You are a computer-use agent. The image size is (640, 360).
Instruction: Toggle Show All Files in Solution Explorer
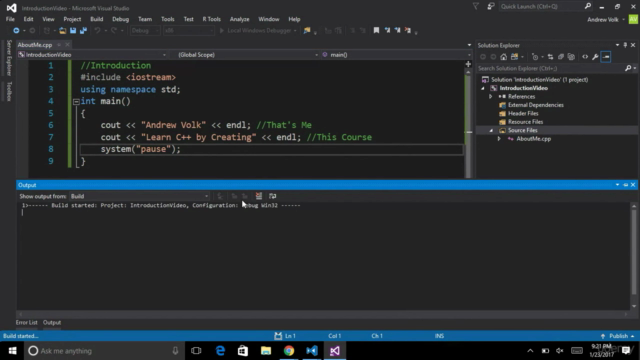click(571, 57)
